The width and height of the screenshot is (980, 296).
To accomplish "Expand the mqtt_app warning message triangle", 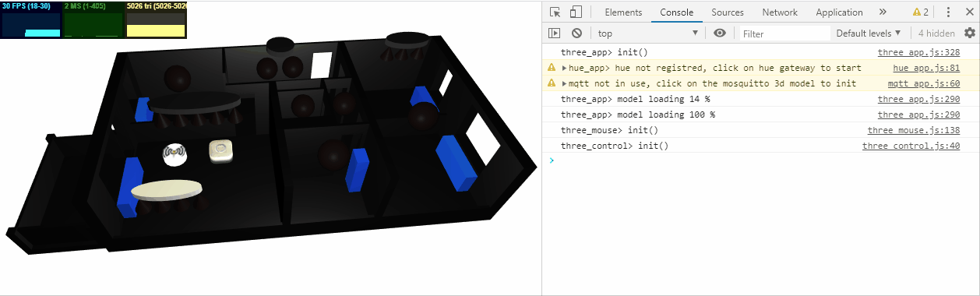I will click(564, 84).
